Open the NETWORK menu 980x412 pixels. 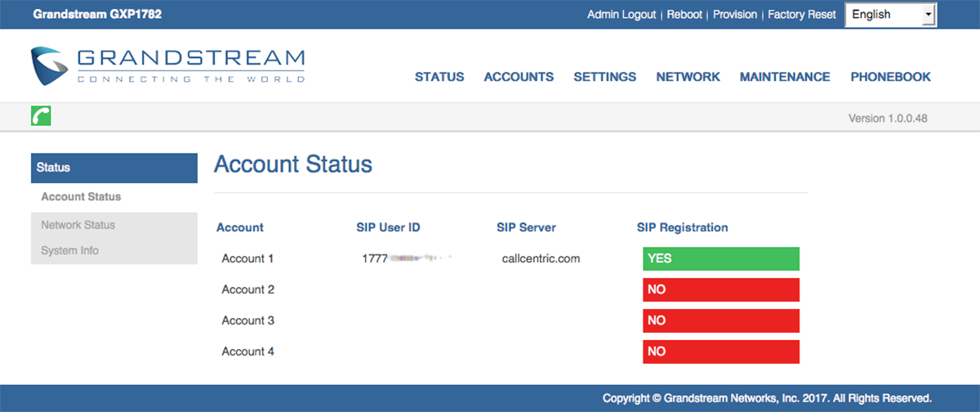click(688, 77)
